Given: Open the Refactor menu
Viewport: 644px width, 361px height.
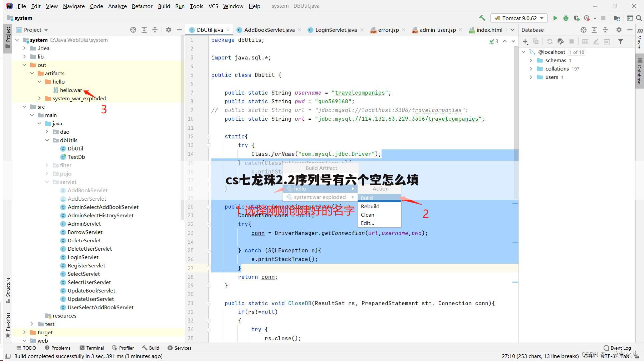Looking at the screenshot, I should [142, 6].
